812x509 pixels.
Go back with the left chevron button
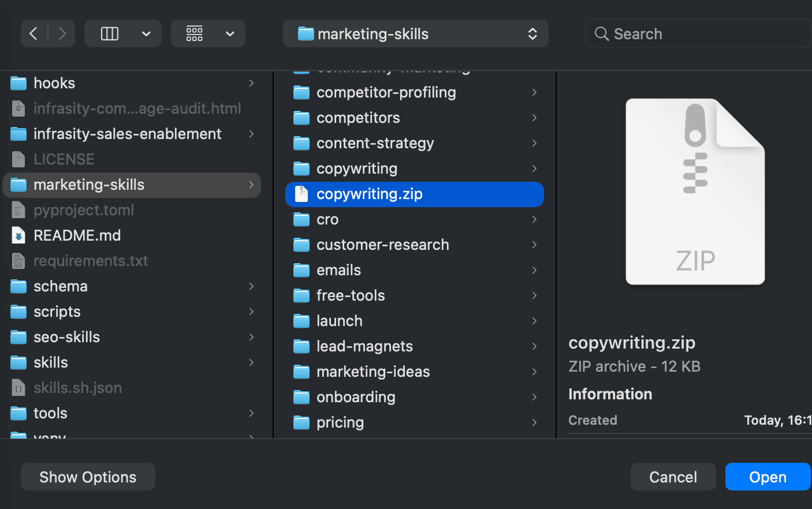click(33, 33)
